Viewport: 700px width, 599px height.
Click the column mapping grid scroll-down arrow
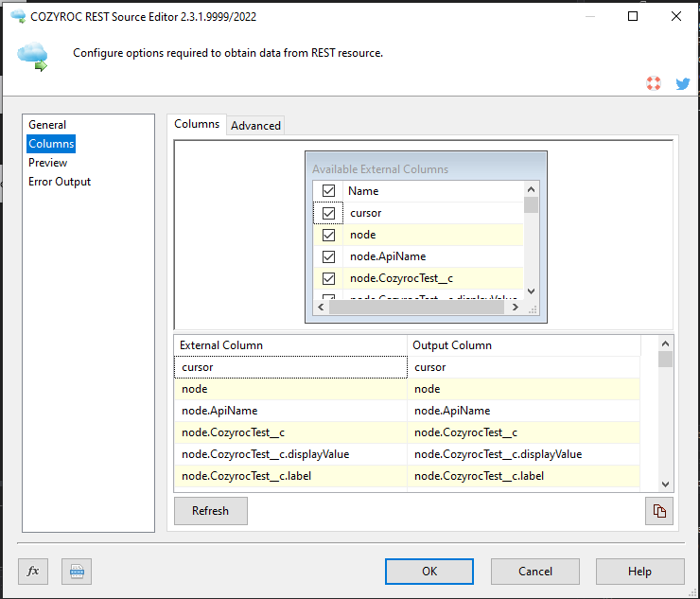click(x=665, y=482)
